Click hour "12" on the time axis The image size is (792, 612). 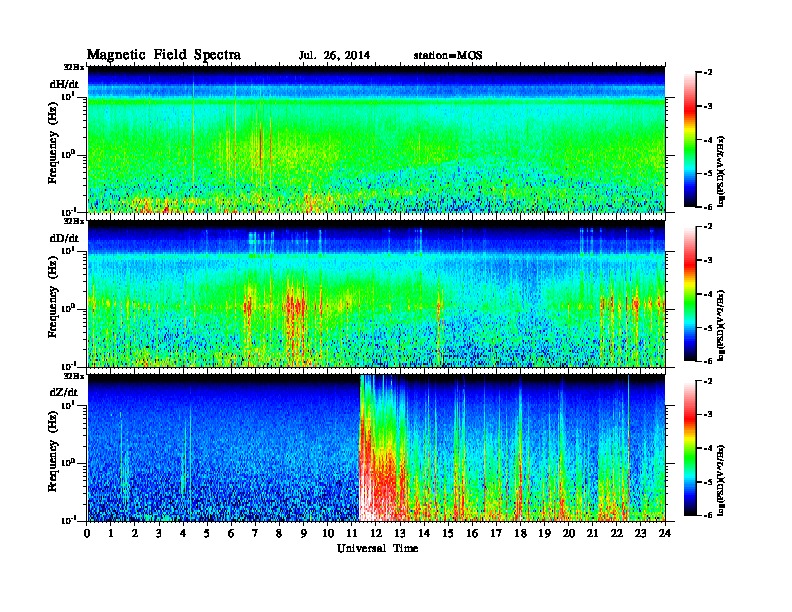376,533
